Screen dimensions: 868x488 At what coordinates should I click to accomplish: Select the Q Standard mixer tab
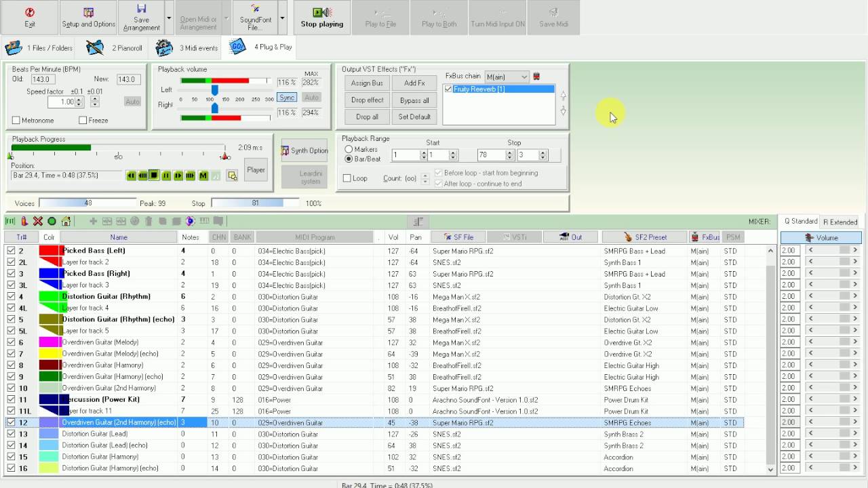pyautogui.click(x=801, y=221)
